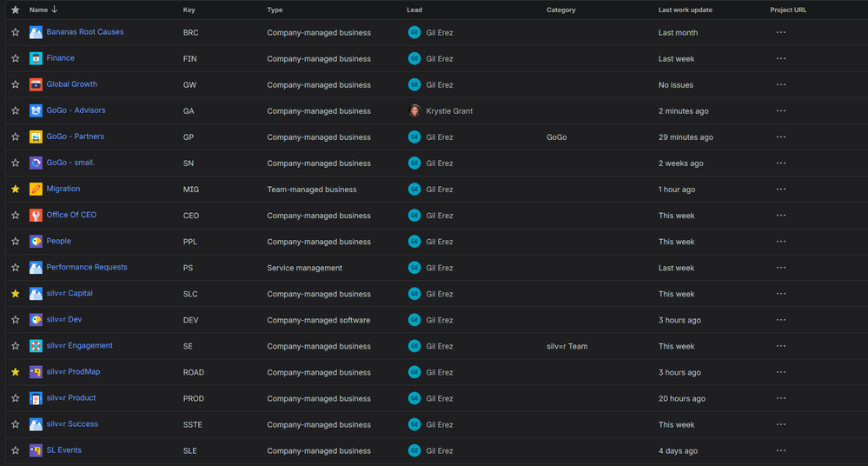
Task: Click the Project URL column header
Action: (788, 10)
